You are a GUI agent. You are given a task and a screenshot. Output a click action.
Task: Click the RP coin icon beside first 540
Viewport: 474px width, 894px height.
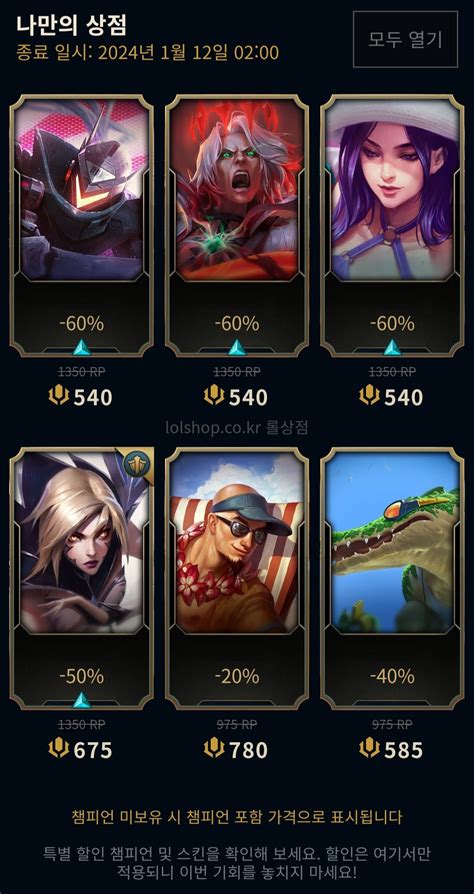(58, 396)
